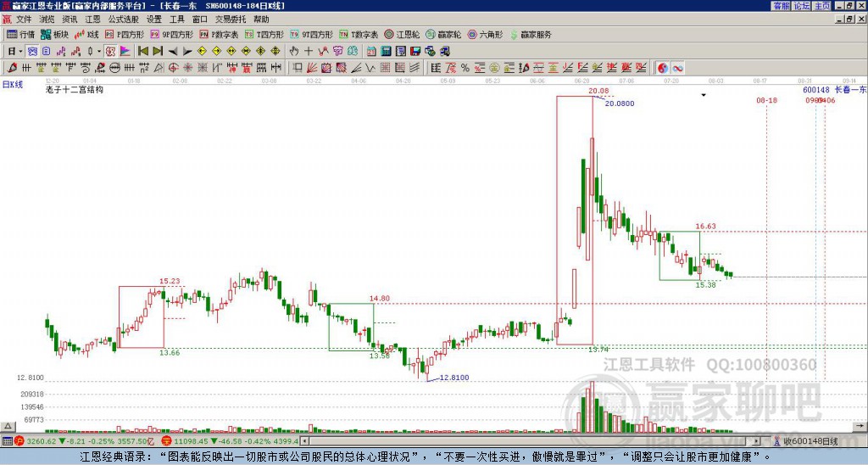868x465 pixels.
Task: Select the hand pan tool
Action: (x=293, y=51)
